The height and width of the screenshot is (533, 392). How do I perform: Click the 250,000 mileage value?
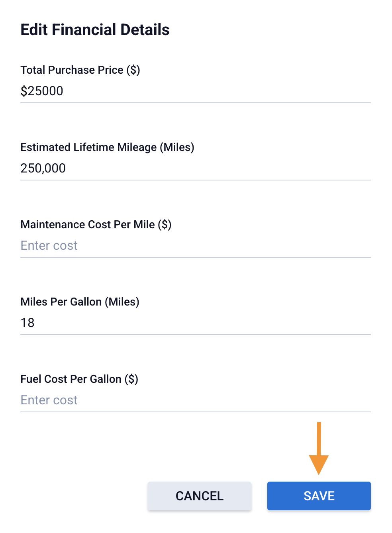[x=43, y=169]
